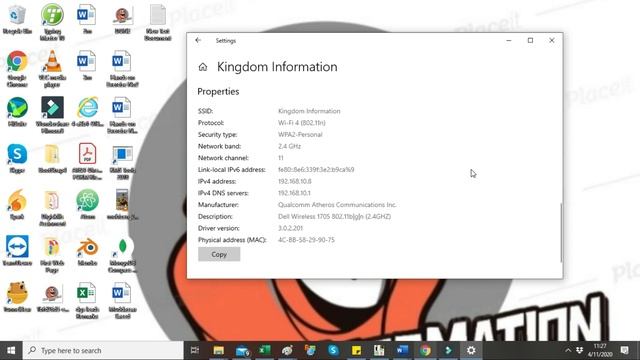
Task: Open Sticky Notes from the taskbar
Action: 356,350
